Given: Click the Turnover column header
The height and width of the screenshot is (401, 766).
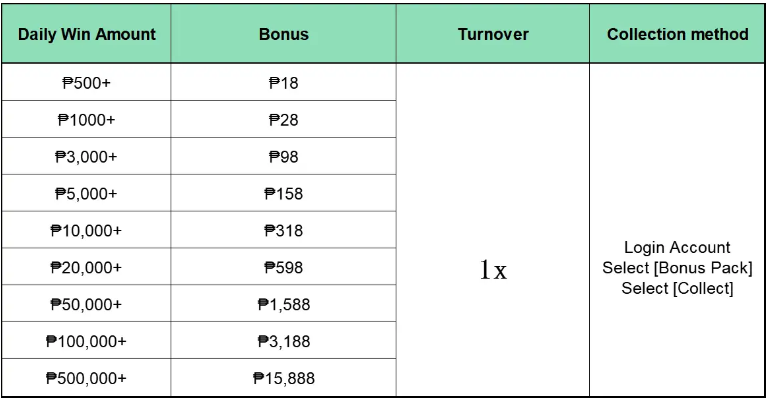Looking at the screenshot, I should click(493, 34).
